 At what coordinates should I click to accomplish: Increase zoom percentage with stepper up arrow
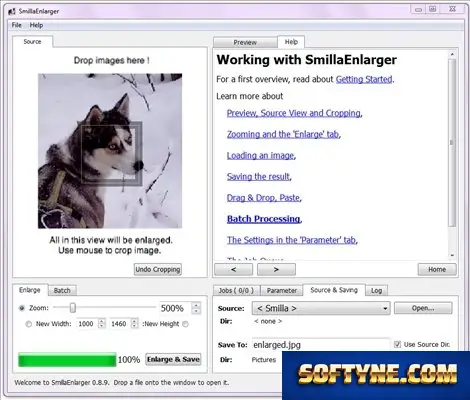coord(196,305)
